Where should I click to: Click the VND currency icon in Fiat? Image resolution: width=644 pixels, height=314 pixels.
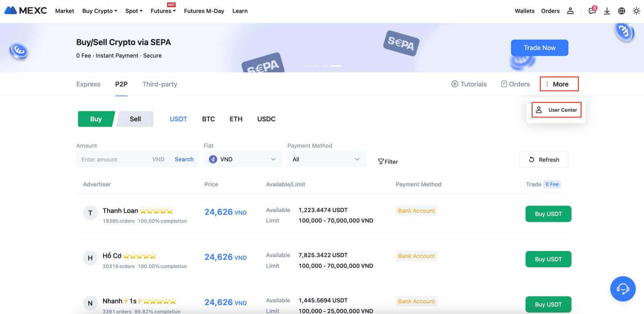pos(213,159)
